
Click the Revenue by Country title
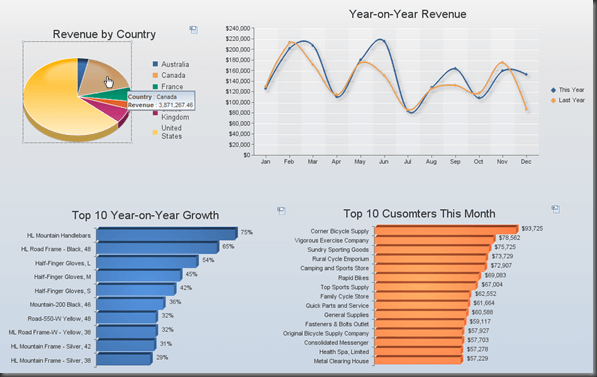point(104,34)
